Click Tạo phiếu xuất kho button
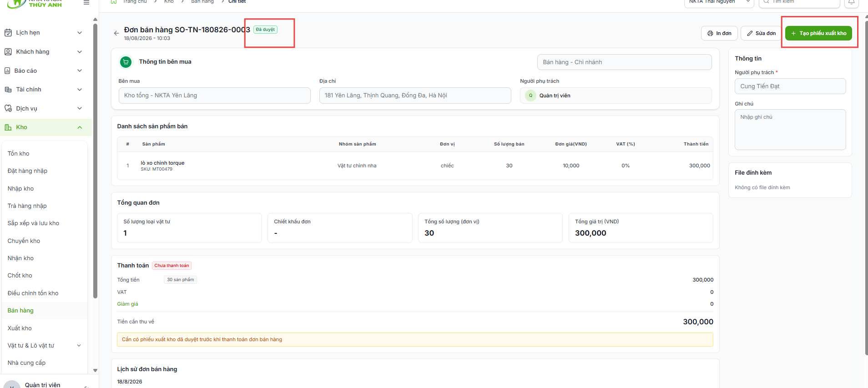Viewport: 868px width, 388px height. click(818, 33)
